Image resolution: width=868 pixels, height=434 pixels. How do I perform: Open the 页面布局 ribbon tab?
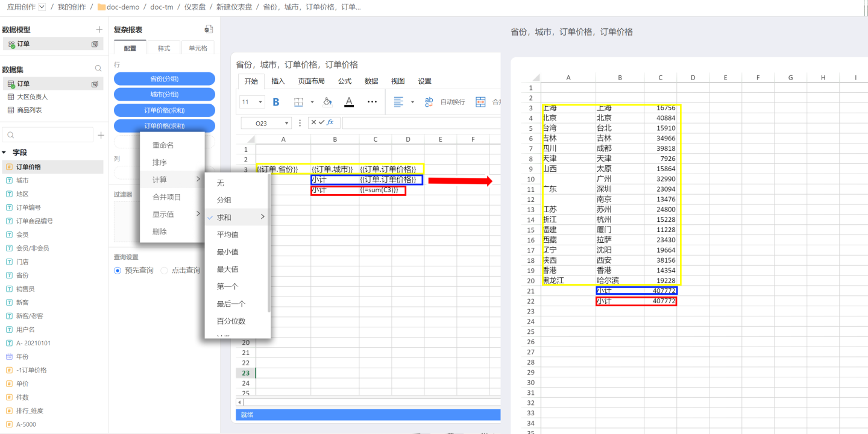tap(311, 81)
